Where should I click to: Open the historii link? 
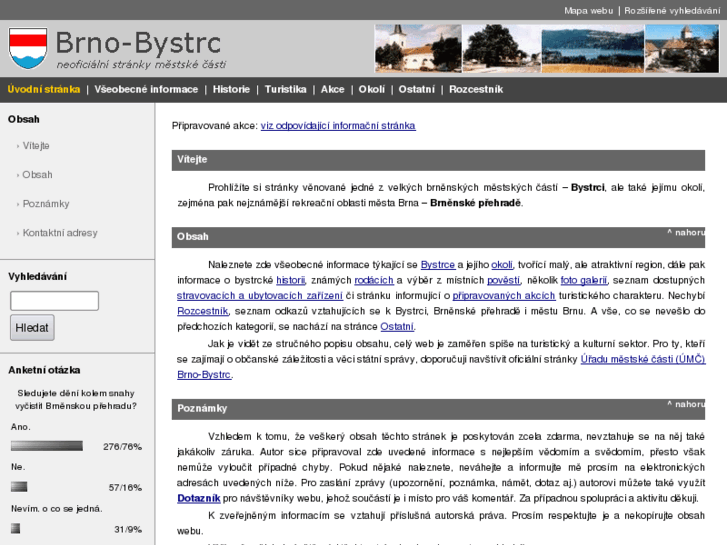pos(291,280)
